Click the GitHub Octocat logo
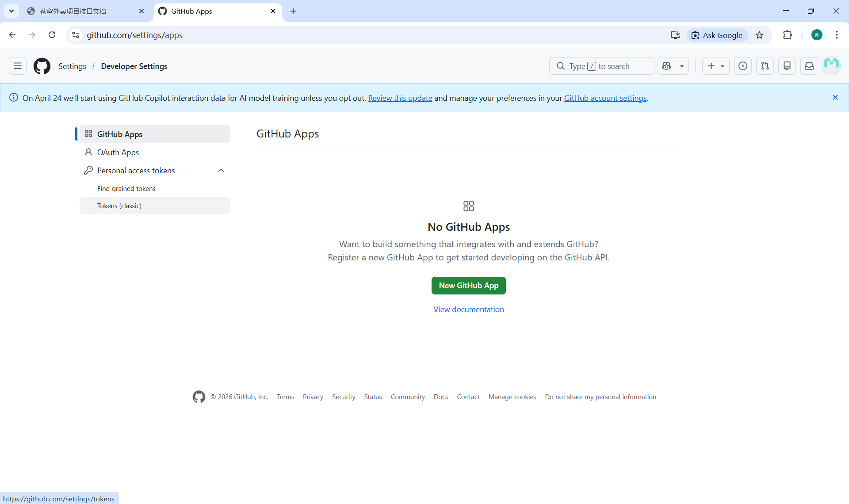Screen dimensions: 849x504 pyautogui.click(x=42, y=66)
